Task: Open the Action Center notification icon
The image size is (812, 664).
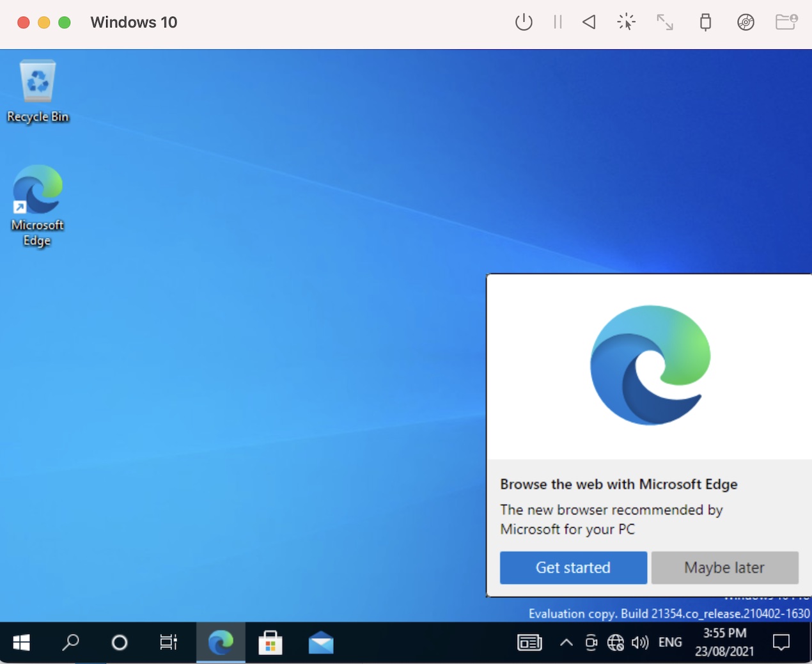Action: point(781,642)
